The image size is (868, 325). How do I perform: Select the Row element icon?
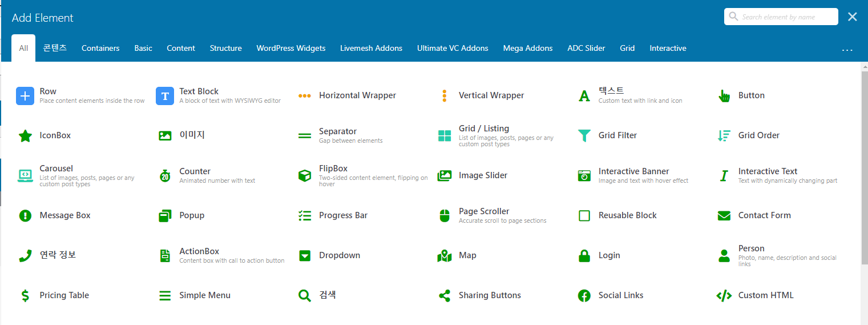[25, 96]
